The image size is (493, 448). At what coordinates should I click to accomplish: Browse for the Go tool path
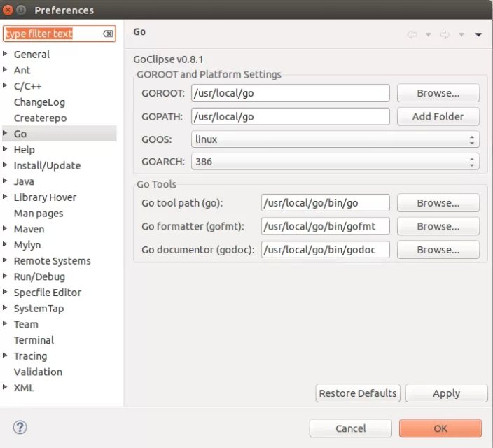(438, 203)
